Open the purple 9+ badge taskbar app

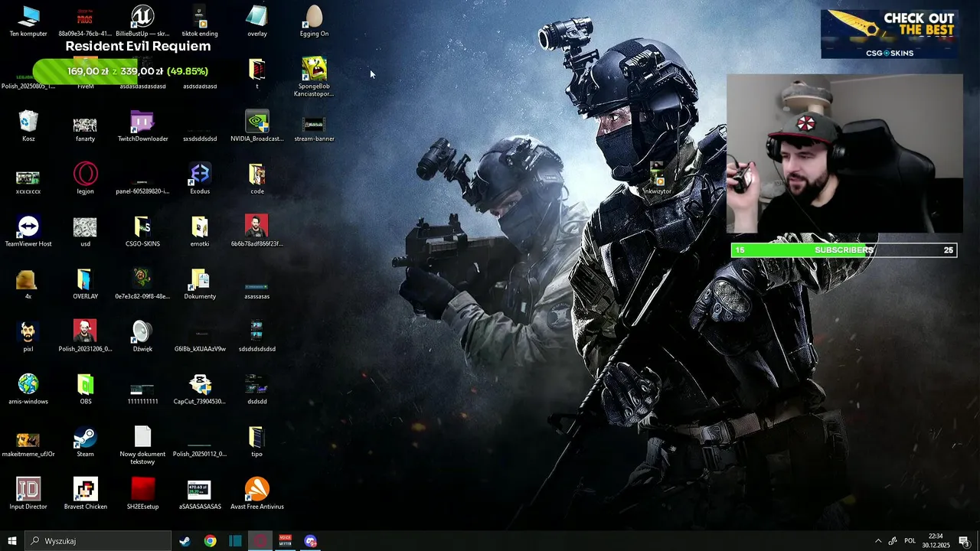coord(310,541)
